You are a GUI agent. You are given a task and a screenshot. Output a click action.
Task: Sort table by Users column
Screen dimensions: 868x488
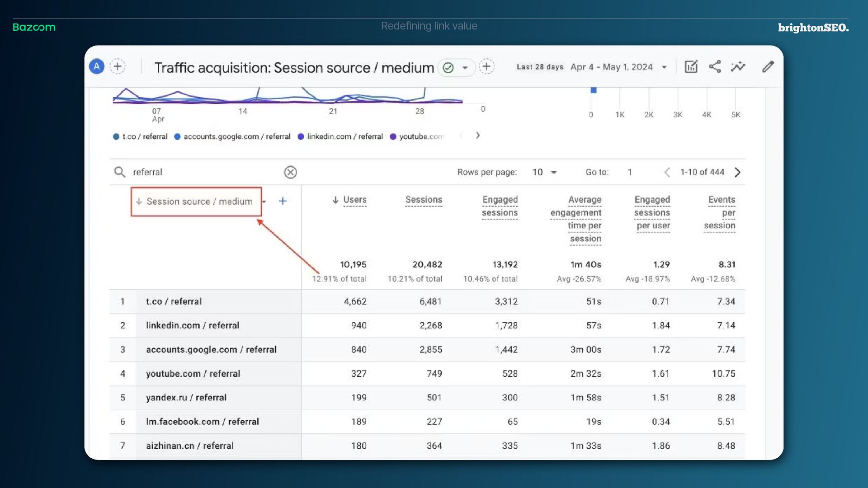(x=354, y=200)
